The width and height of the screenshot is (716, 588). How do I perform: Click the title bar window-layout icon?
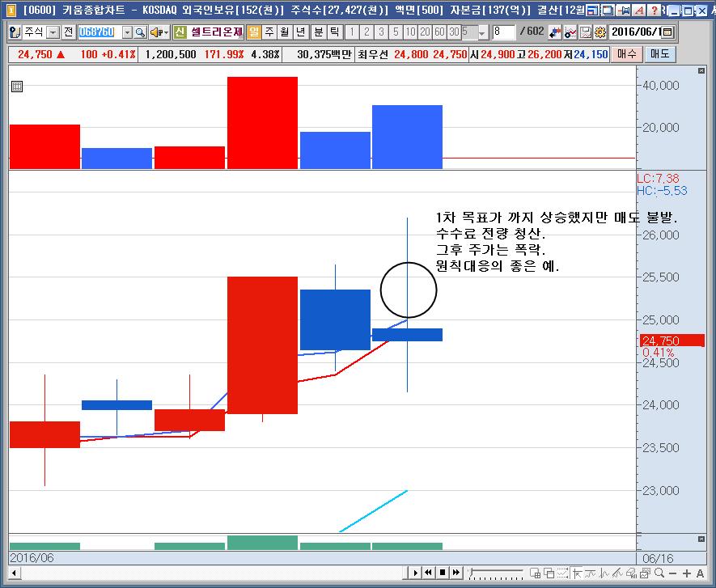pos(593,10)
